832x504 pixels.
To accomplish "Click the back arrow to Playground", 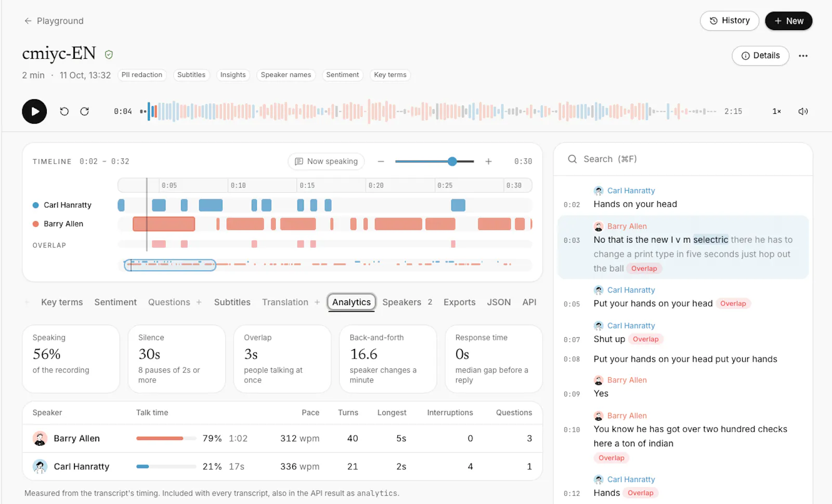I will point(28,21).
